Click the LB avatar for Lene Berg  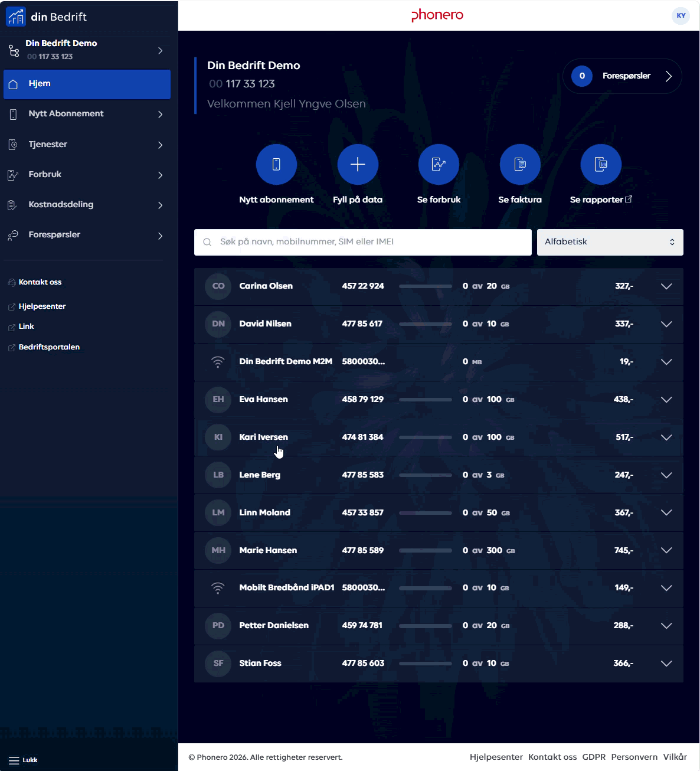tap(218, 475)
